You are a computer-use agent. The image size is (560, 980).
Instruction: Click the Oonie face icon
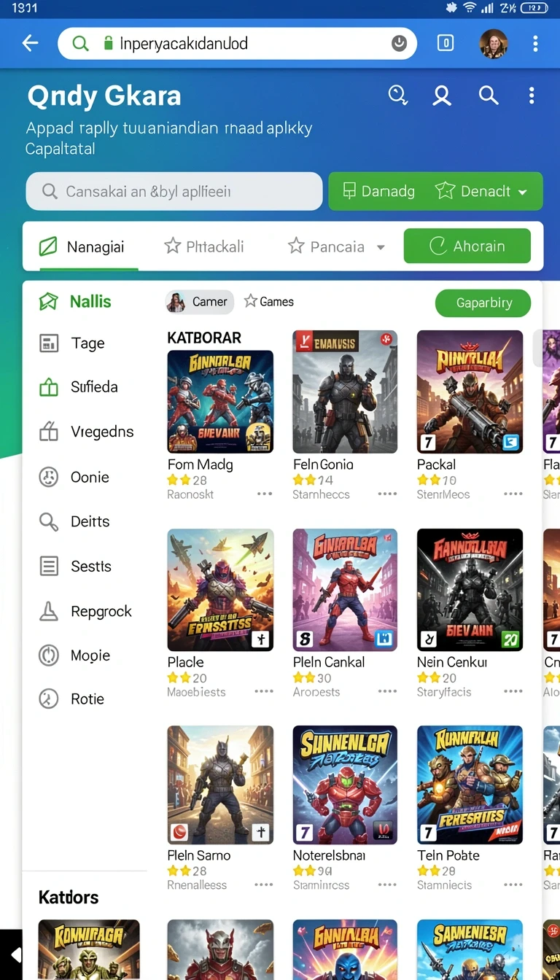[49, 478]
